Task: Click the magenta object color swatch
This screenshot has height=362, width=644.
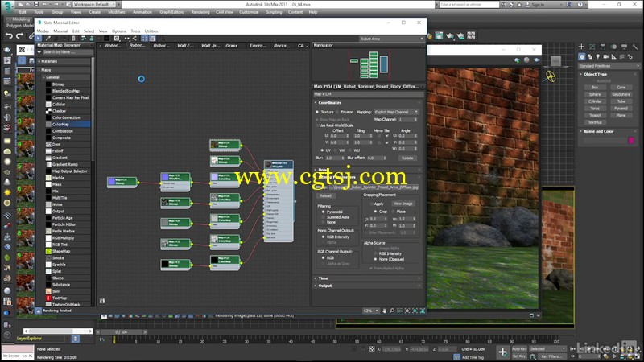Action: [631, 140]
